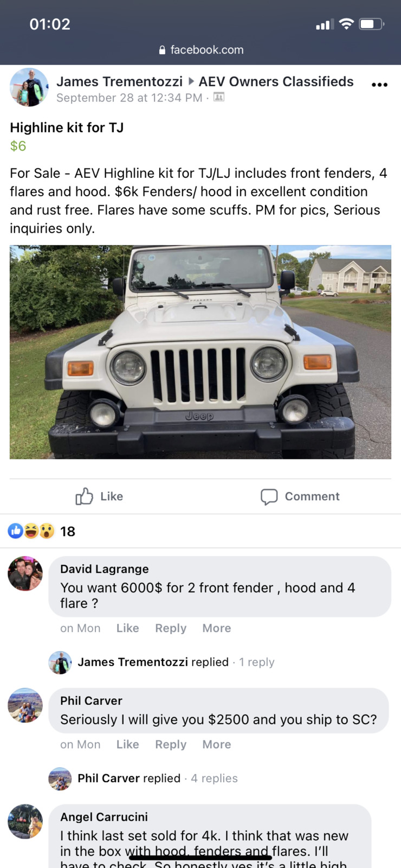Screen dimensions: 401x868
Task: Open the AEV Owners Classifieds group link
Action: tap(276, 81)
